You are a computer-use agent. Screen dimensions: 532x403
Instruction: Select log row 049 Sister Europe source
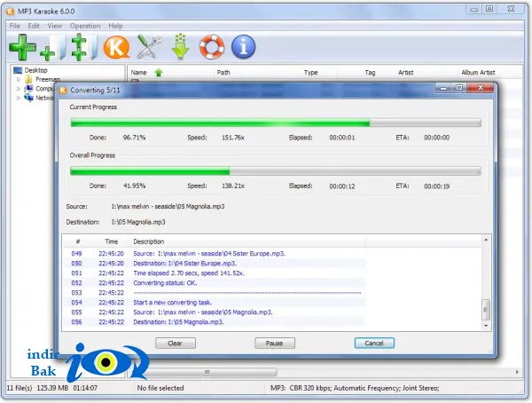[215, 254]
